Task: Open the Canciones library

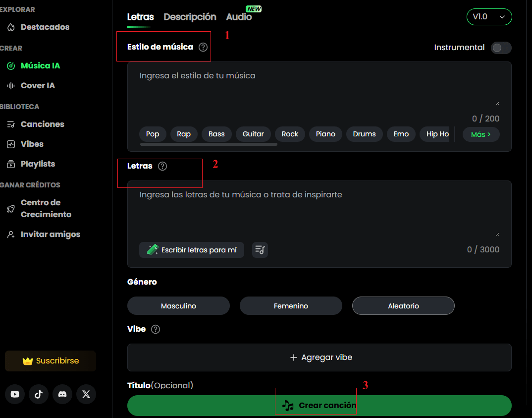Action: coord(42,124)
